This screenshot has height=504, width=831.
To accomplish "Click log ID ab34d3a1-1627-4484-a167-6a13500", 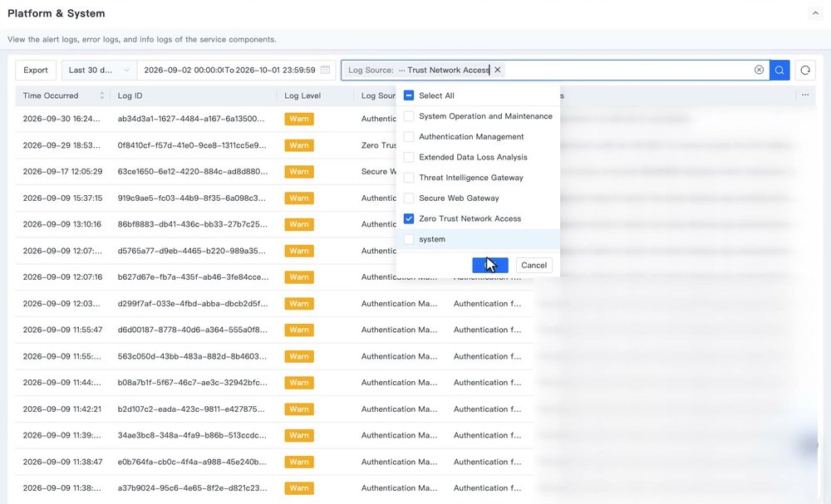I will point(191,119).
